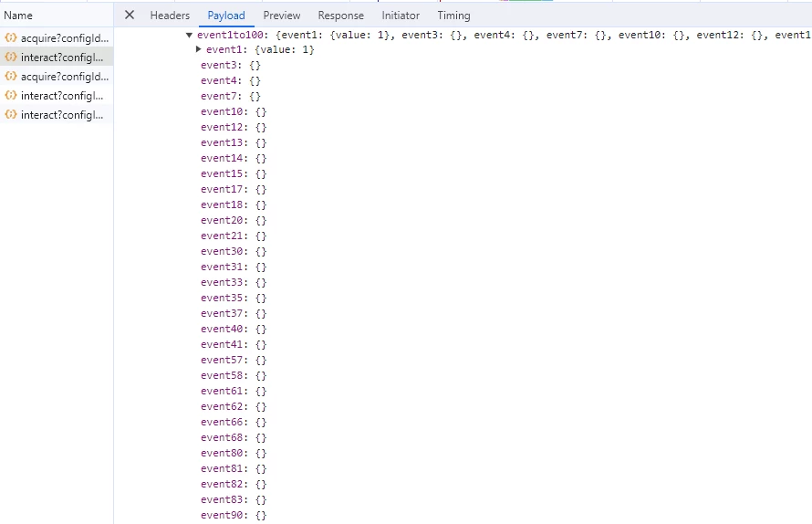Click the event83 property row
This screenshot has height=524, width=812.
click(x=234, y=500)
